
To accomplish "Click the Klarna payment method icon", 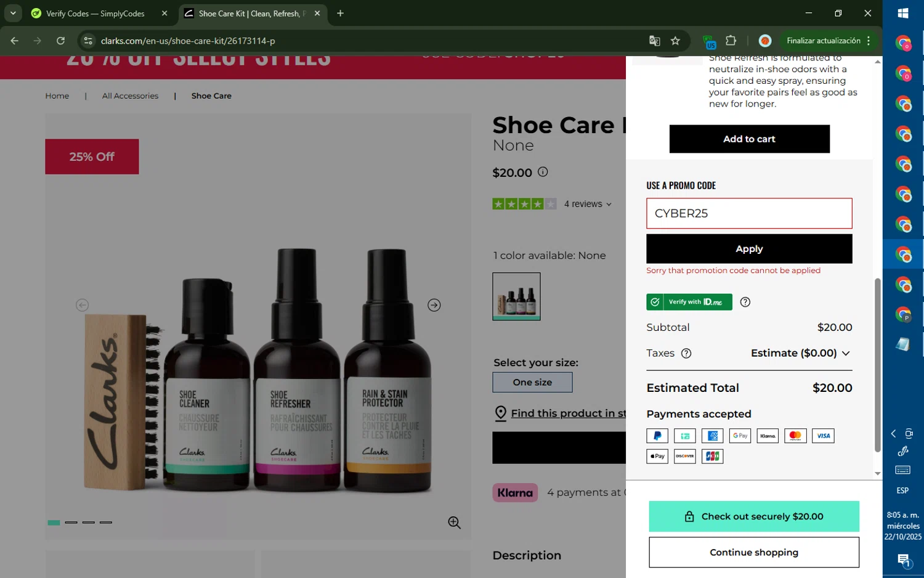I will 768,436.
